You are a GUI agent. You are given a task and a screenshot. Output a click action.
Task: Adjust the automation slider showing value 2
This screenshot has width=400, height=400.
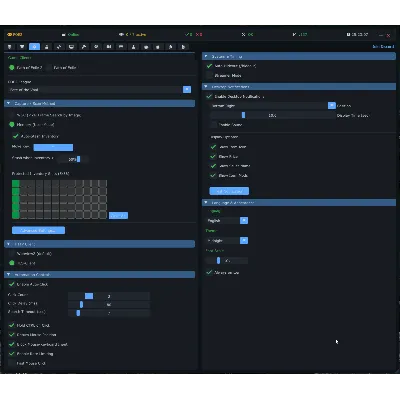pos(109,296)
